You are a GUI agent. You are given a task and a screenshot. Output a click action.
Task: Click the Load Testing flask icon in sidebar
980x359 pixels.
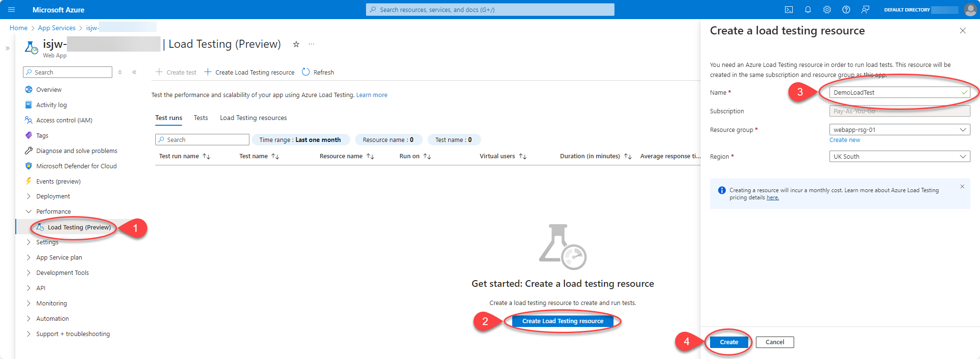(40, 227)
